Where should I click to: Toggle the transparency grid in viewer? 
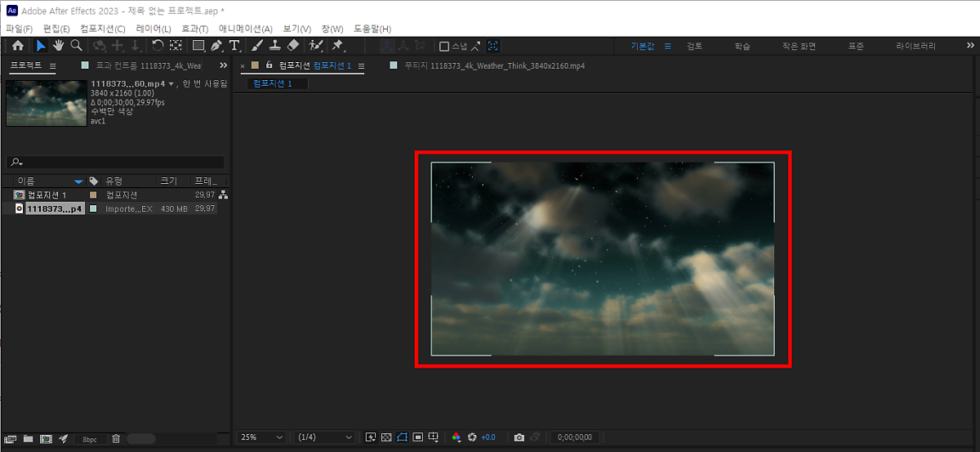(x=386, y=437)
